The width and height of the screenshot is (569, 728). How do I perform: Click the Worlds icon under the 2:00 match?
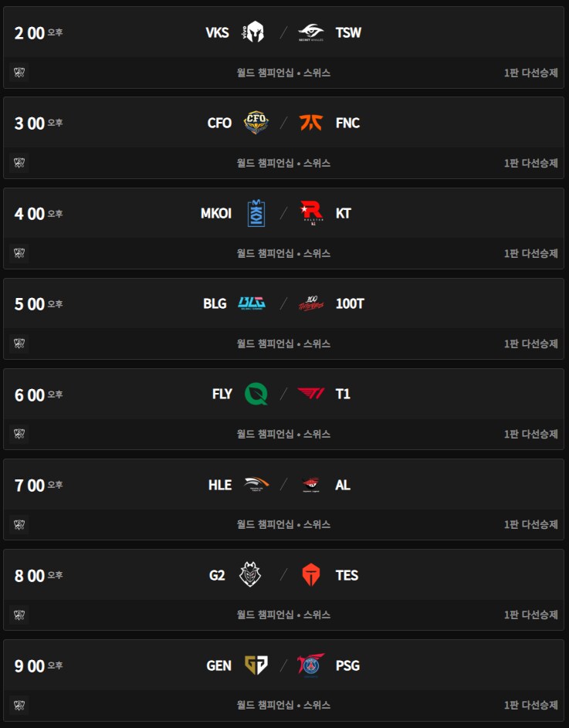pos(19,73)
